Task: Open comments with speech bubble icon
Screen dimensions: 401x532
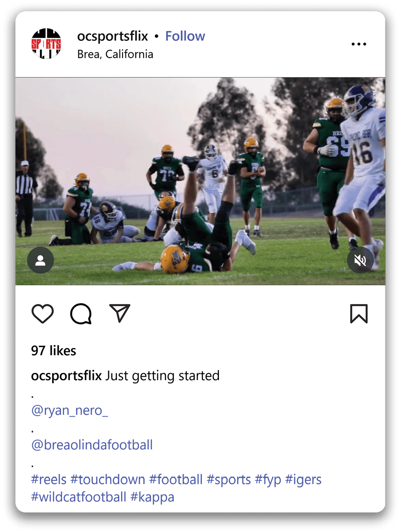Action: [81, 314]
